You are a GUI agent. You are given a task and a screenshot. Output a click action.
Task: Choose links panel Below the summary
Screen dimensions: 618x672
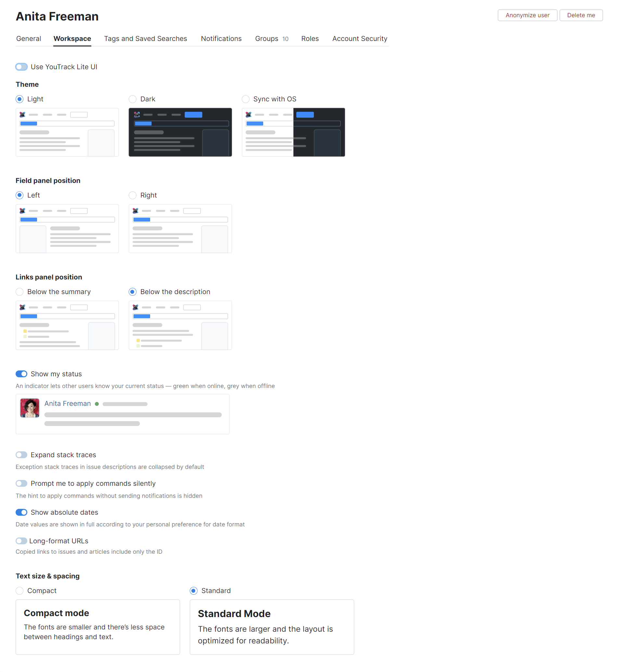(19, 292)
